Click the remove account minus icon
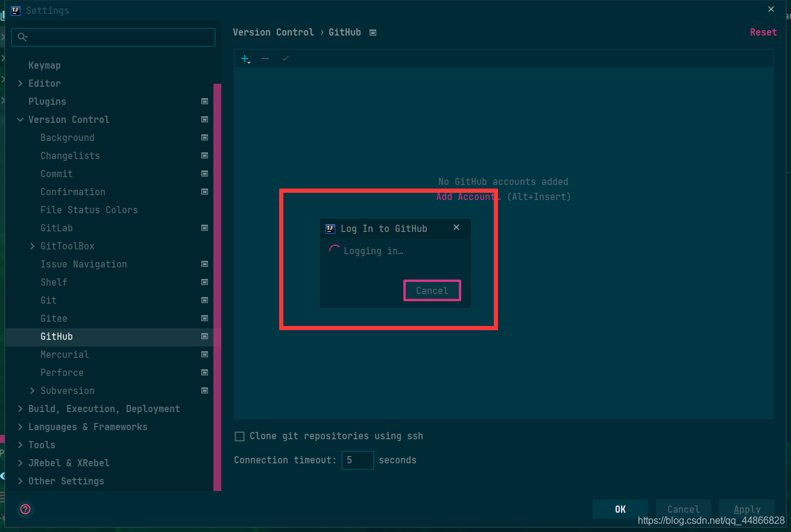 (265, 58)
